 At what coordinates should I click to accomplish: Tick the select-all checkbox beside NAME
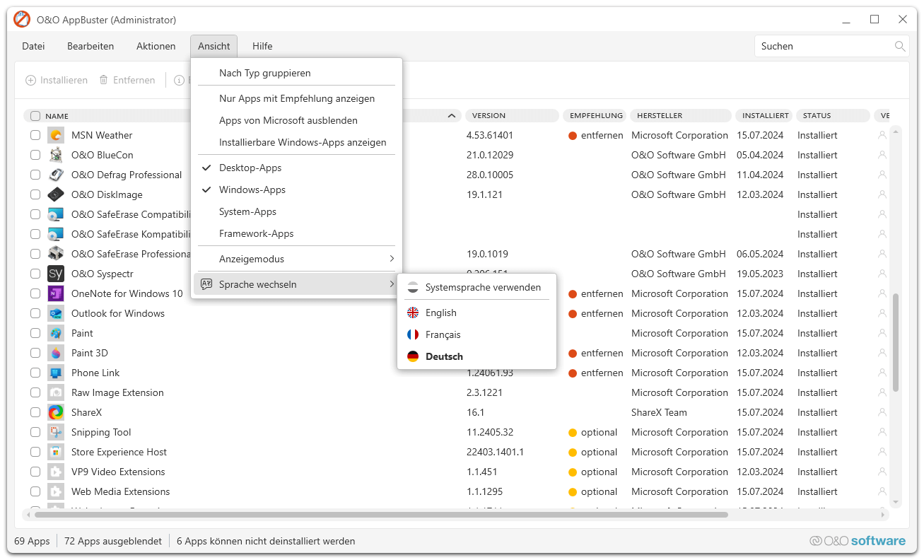point(35,116)
